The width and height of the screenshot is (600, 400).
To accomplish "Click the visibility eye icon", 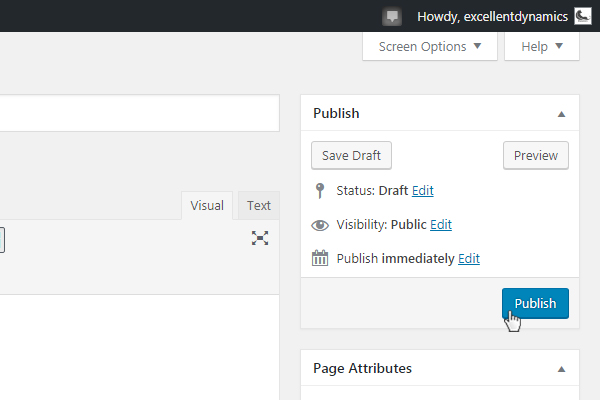I will [320, 225].
